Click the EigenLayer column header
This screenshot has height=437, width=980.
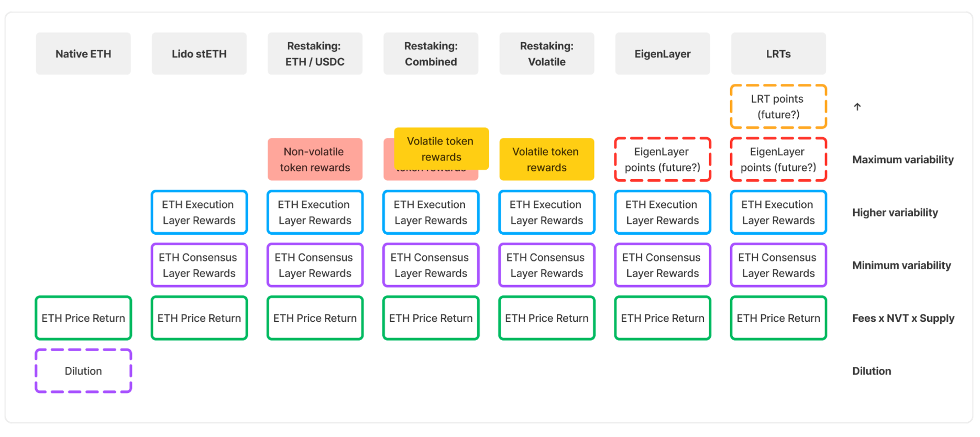(663, 53)
